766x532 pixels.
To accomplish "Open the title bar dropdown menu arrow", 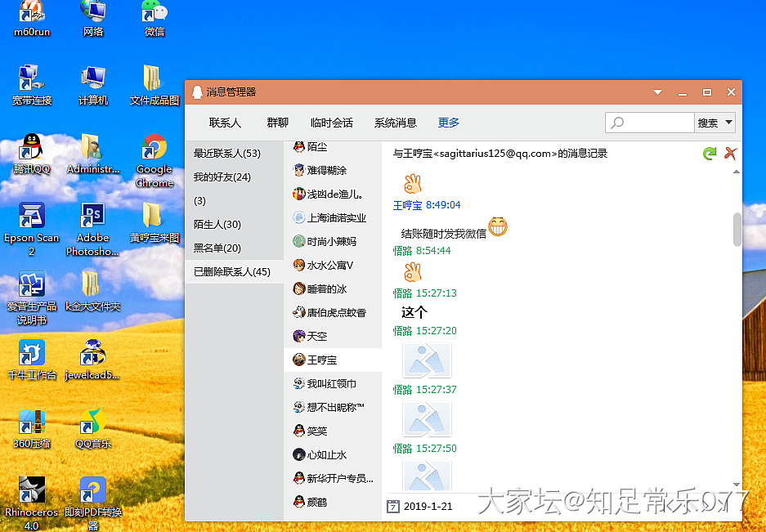I will [657, 92].
